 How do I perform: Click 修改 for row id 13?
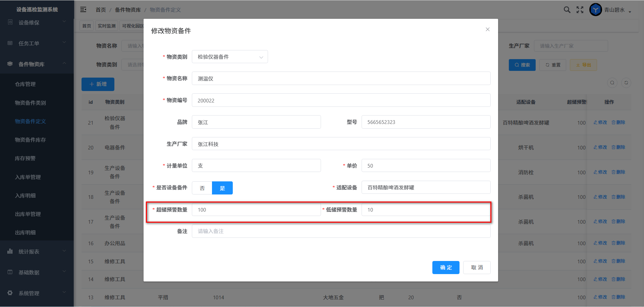(600, 297)
